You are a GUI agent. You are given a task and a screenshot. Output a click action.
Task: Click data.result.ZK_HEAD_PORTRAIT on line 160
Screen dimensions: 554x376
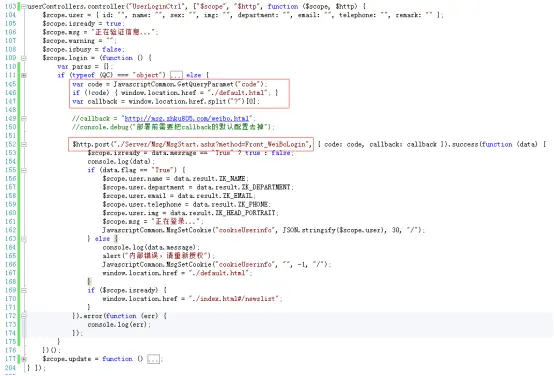[223, 213]
